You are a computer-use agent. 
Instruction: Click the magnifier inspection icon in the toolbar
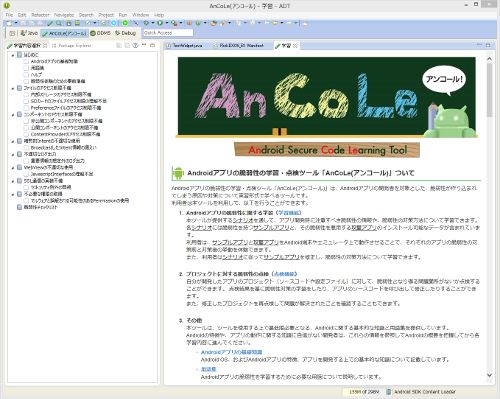[x=59, y=23]
